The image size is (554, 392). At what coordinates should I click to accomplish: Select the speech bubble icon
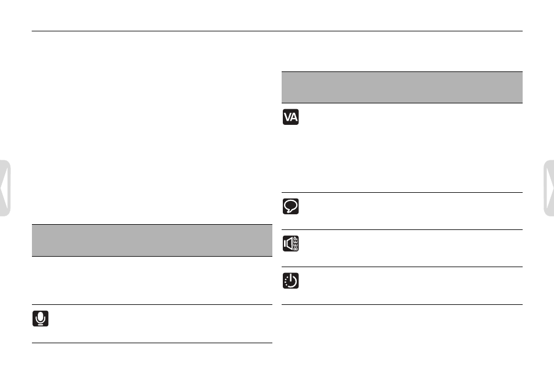(x=290, y=206)
